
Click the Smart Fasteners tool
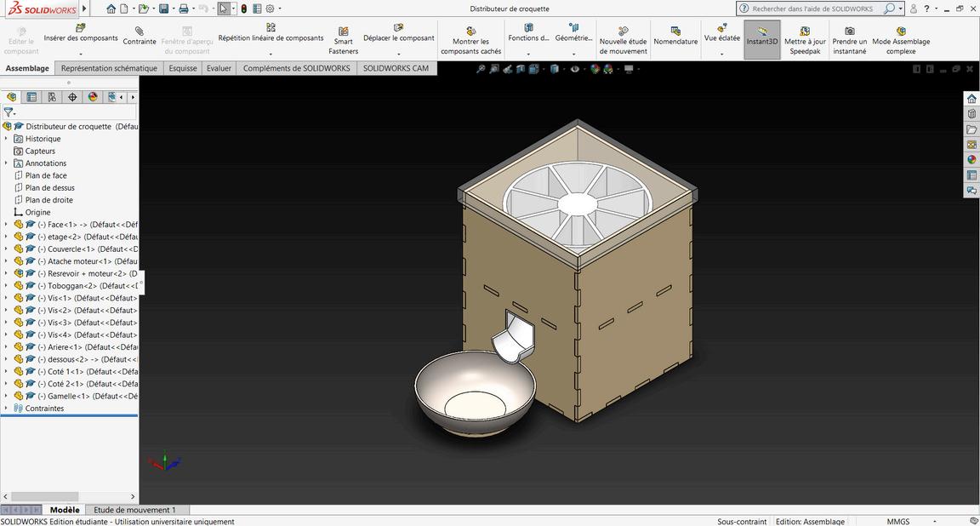point(343,41)
